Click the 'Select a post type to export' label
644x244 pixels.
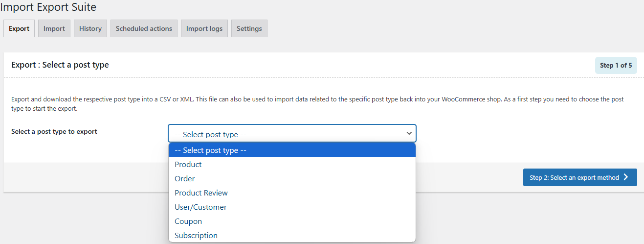pyautogui.click(x=54, y=131)
